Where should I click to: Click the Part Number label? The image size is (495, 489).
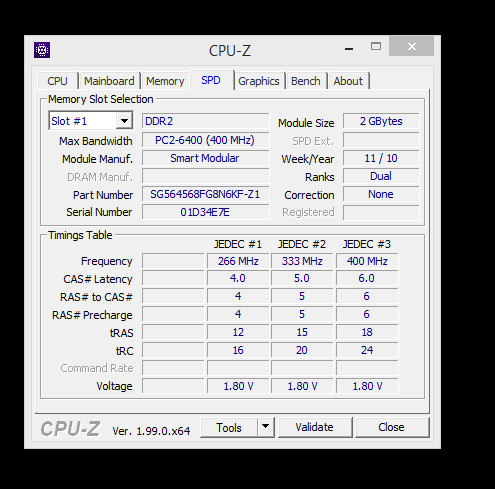click(103, 195)
